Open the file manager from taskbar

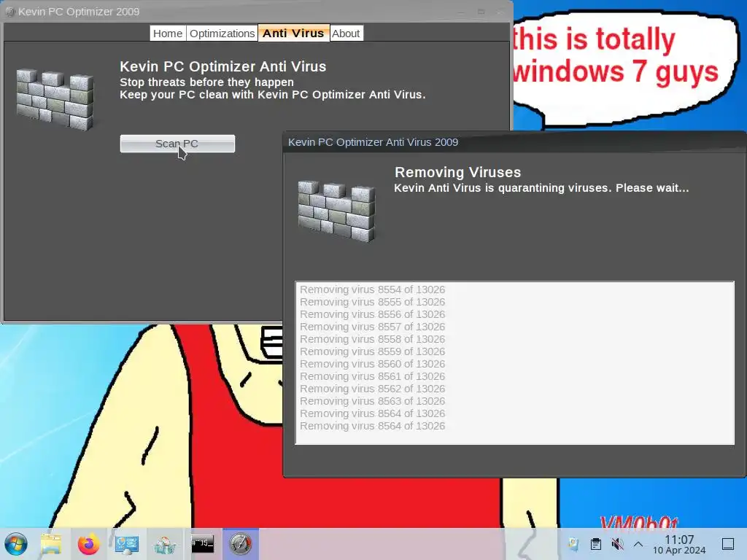[x=51, y=544]
